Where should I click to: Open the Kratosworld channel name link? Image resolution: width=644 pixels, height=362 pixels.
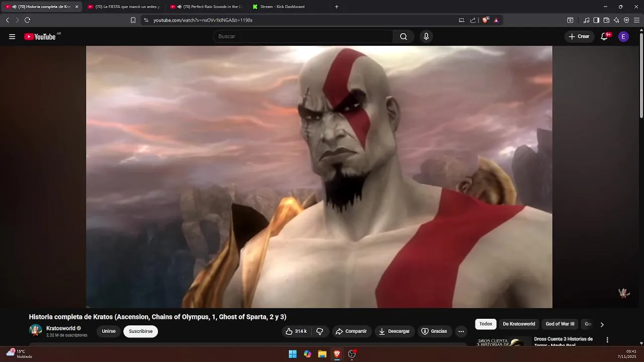click(60, 328)
